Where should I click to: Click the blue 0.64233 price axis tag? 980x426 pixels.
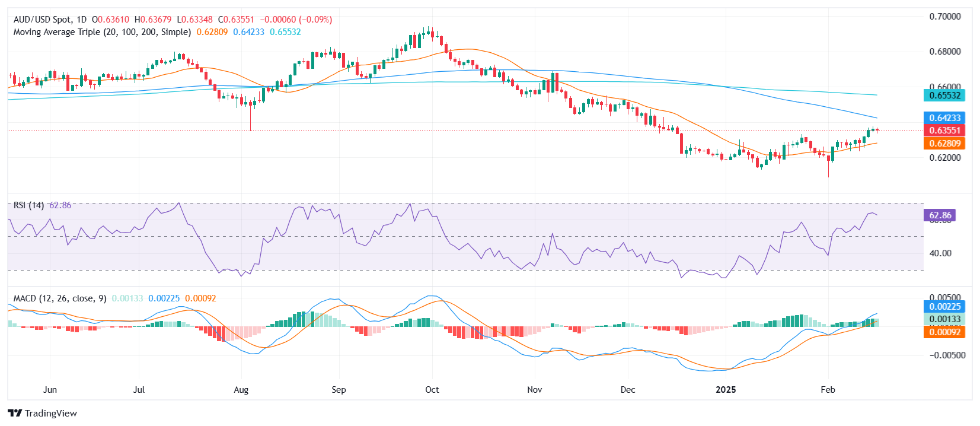pos(944,118)
